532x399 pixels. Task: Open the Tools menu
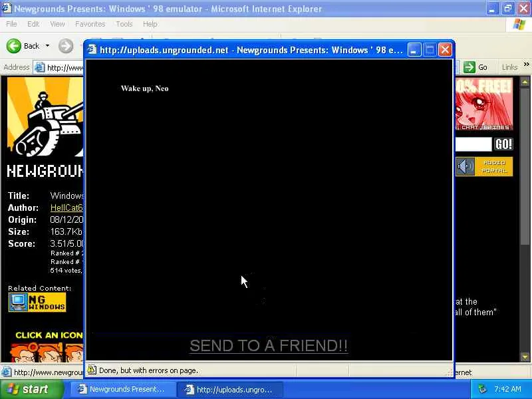click(124, 24)
